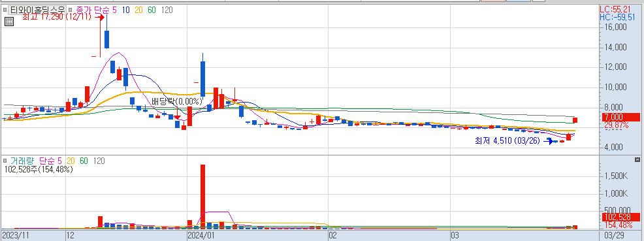The height and width of the screenshot is (241, 644).
Task: Click the 2023/11 date axis label
Action: click(x=16, y=236)
